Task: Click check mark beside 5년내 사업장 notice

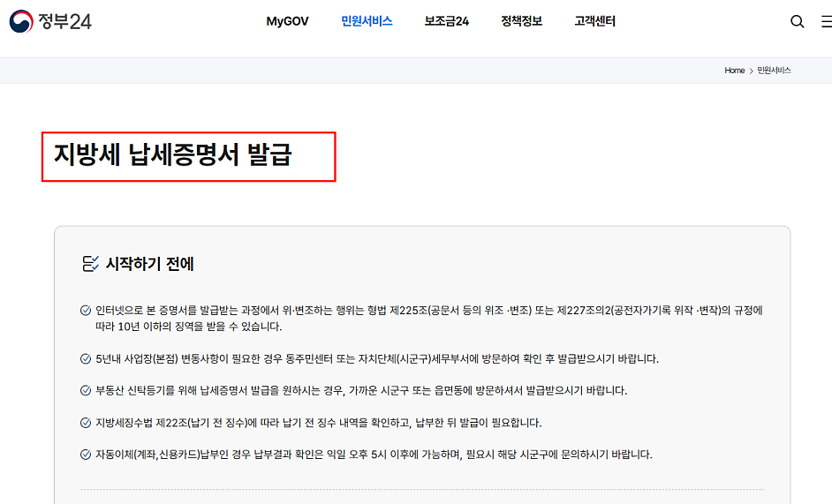Action: tap(86, 359)
